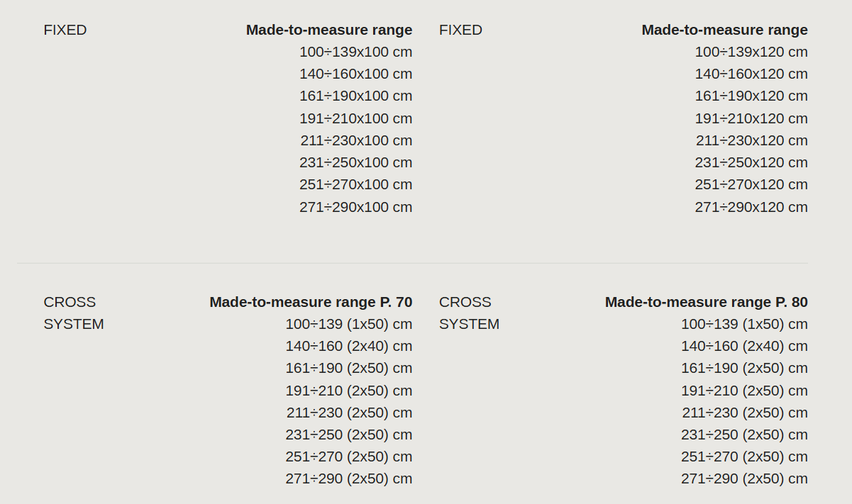Image resolution: width=852 pixels, height=504 pixels.
Task: Click the Made-to-measure range heading above x120 sizes
Action: pos(725,30)
